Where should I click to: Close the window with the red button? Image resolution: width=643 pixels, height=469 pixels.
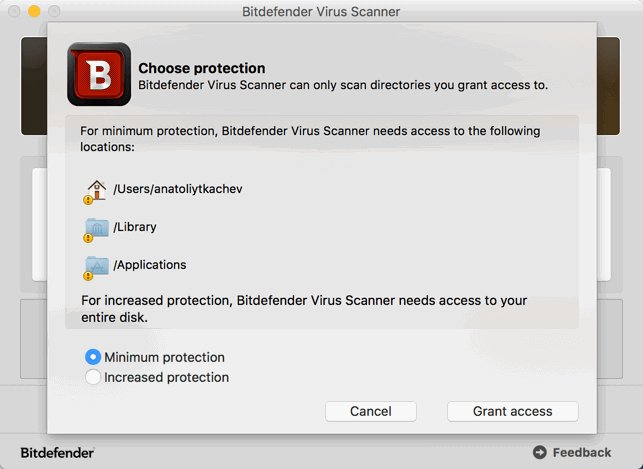click(13, 11)
